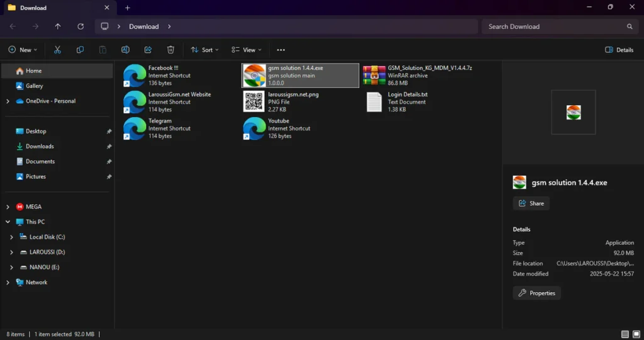Screen dimensions: 644x340
Task: Expand the MEGA tree node
Action: click(8, 207)
